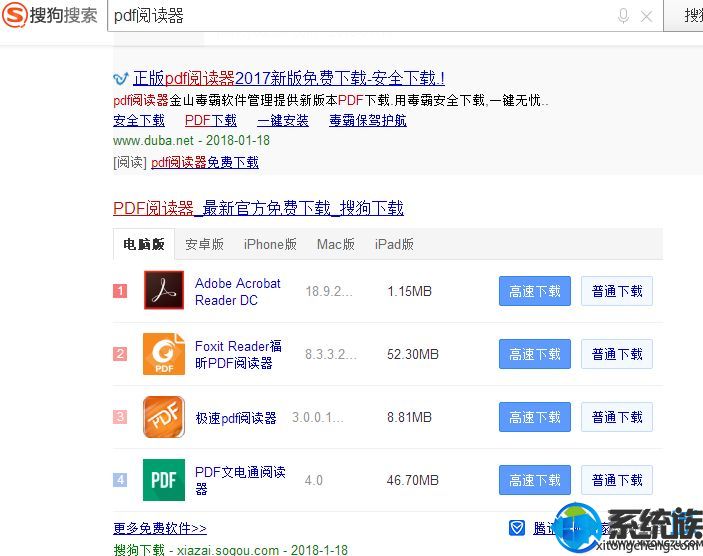Screen dimensions: 703x556
Task: Click 普通下载 for PDF文电通阅读器
Action: [x=617, y=480]
